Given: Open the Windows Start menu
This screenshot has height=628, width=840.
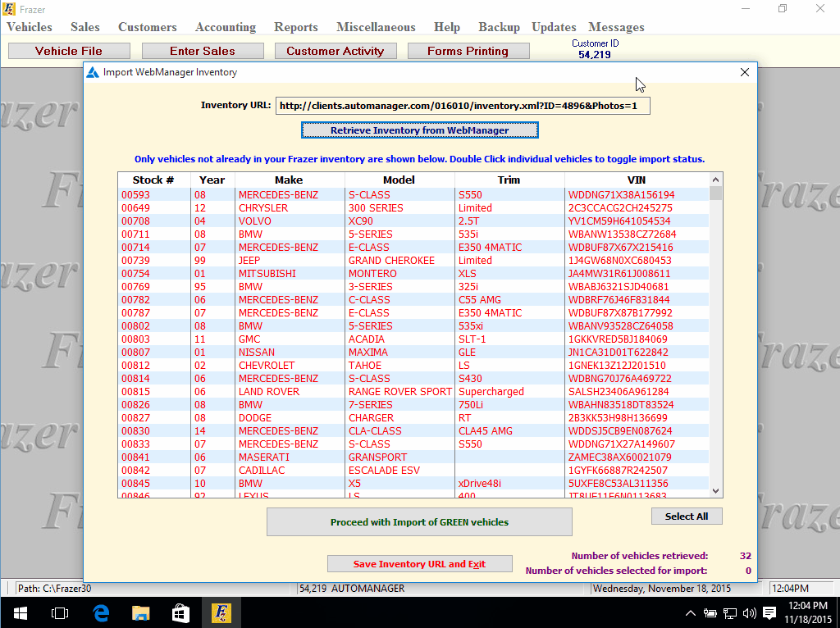Looking at the screenshot, I should click(x=21, y=613).
